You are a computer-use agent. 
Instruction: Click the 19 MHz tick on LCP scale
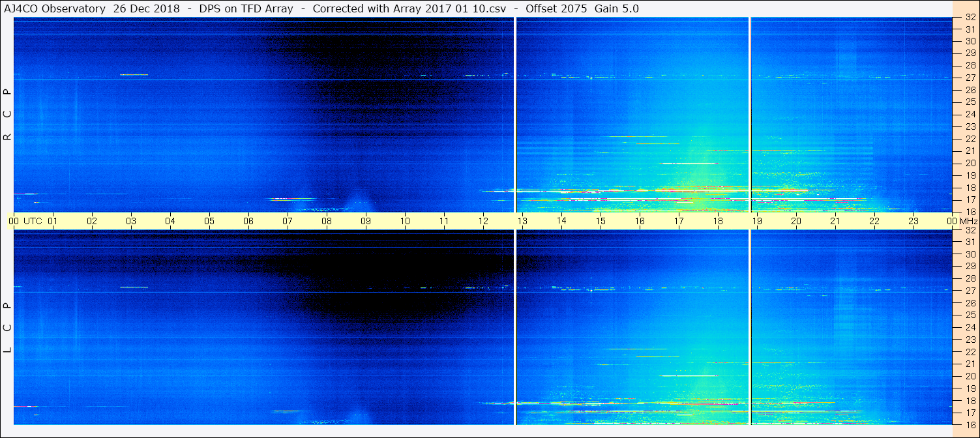pos(970,388)
